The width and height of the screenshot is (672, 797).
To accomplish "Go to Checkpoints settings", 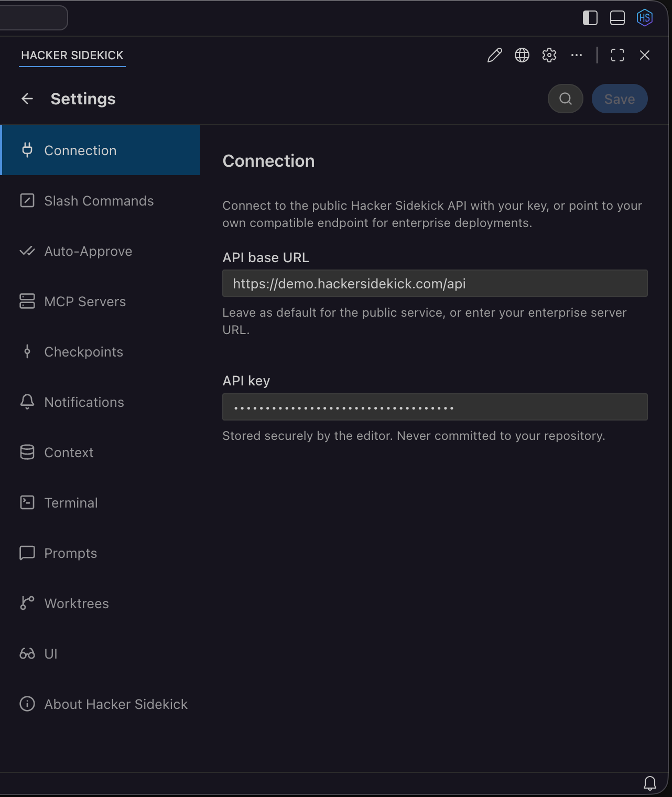I will click(x=100, y=351).
